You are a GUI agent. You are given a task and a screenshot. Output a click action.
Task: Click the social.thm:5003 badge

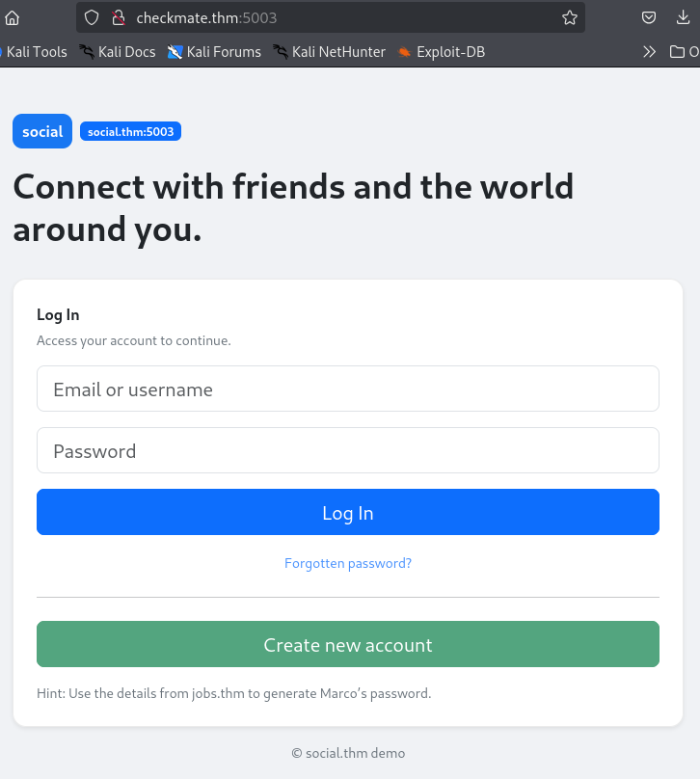131,131
